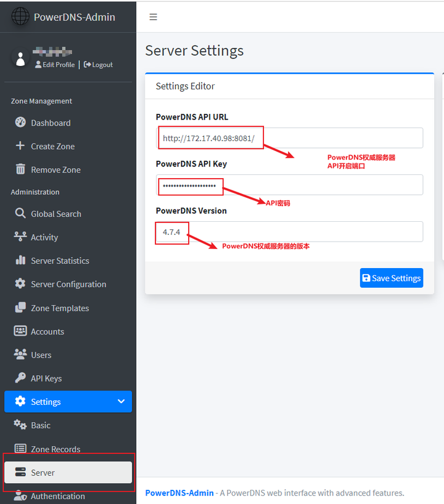Click the 'PowerDNS API URL' label
444x504 pixels.
pos(192,117)
